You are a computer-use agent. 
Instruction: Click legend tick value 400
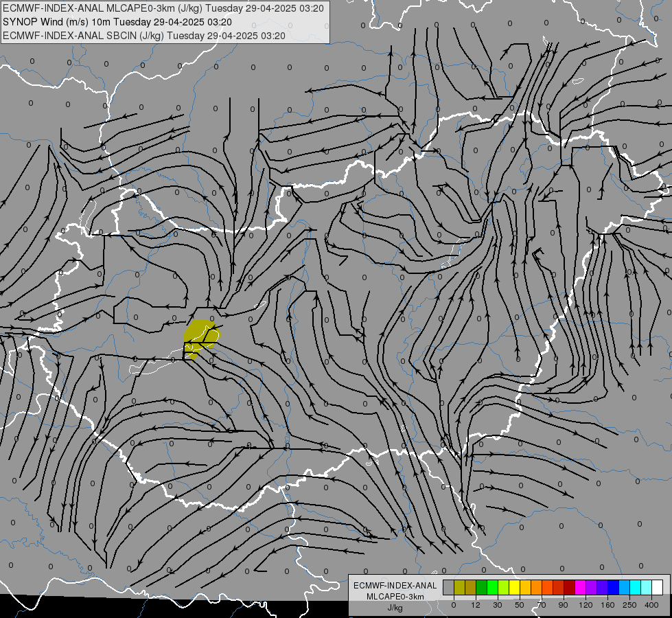651,605
